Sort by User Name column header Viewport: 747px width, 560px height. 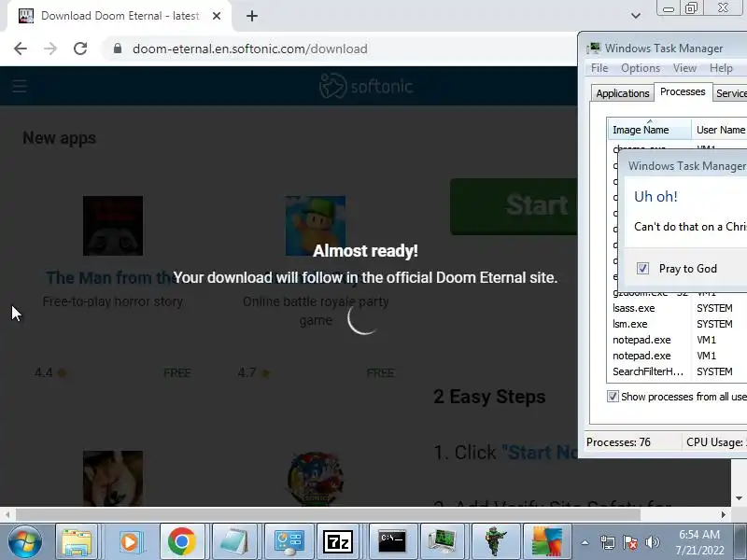720,130
